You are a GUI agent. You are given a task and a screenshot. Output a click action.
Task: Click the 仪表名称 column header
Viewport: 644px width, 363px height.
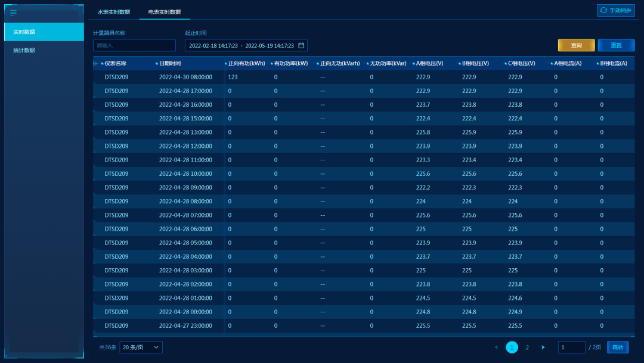click(115, 63)
